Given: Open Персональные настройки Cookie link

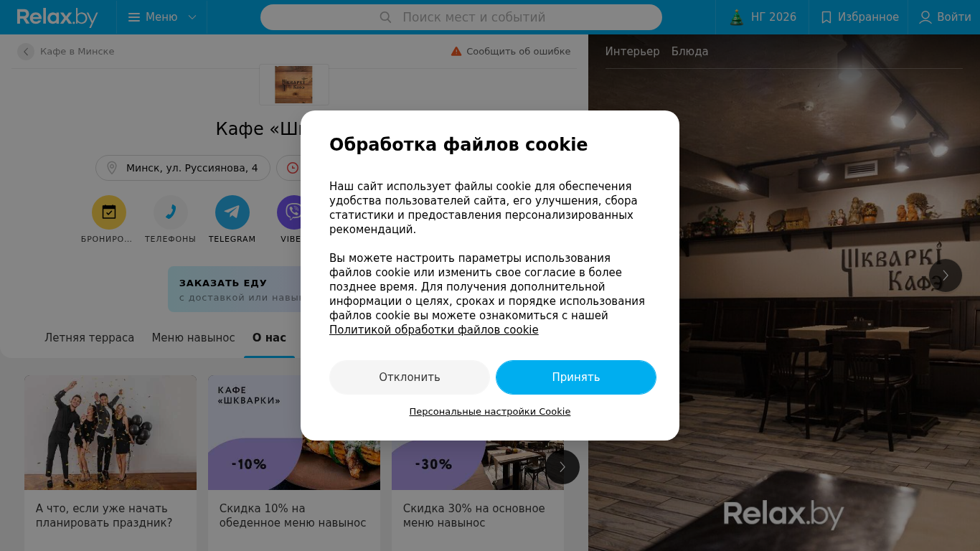Looking at the screenshot, I should 490,412.
